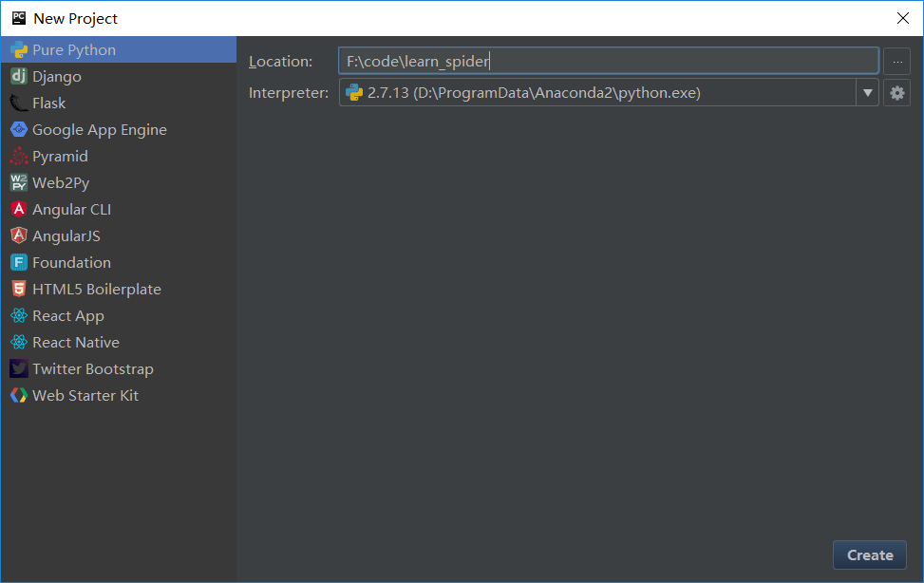This screenshot has width=924, height=583.
Task: Click the Pyramid red icon
Action: (x=19, y=157)
